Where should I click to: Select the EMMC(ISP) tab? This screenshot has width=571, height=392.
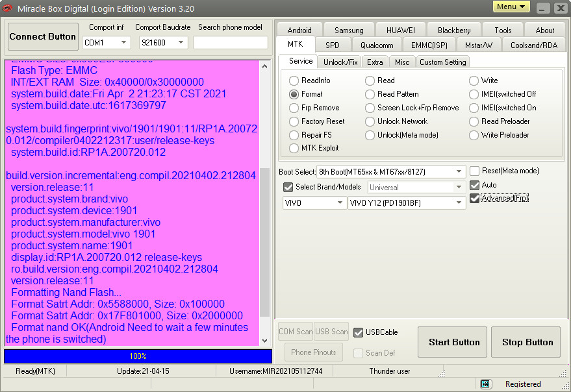click(429, 45)
